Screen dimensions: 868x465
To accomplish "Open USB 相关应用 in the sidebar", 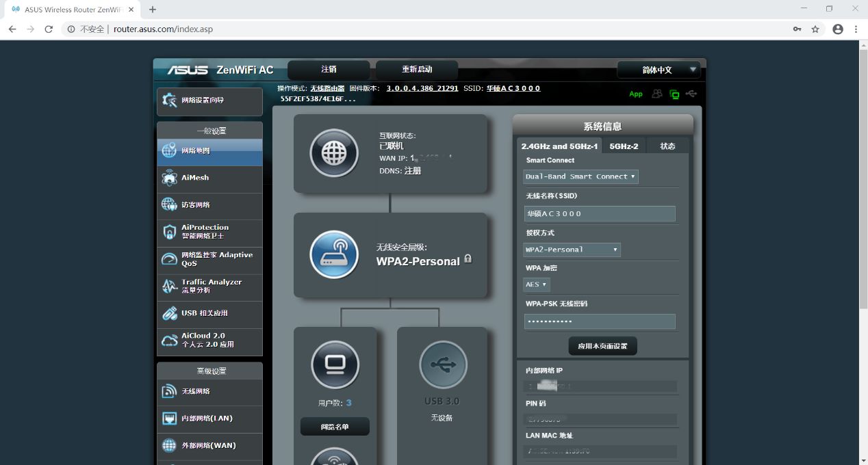I will [x=209, y=313].
